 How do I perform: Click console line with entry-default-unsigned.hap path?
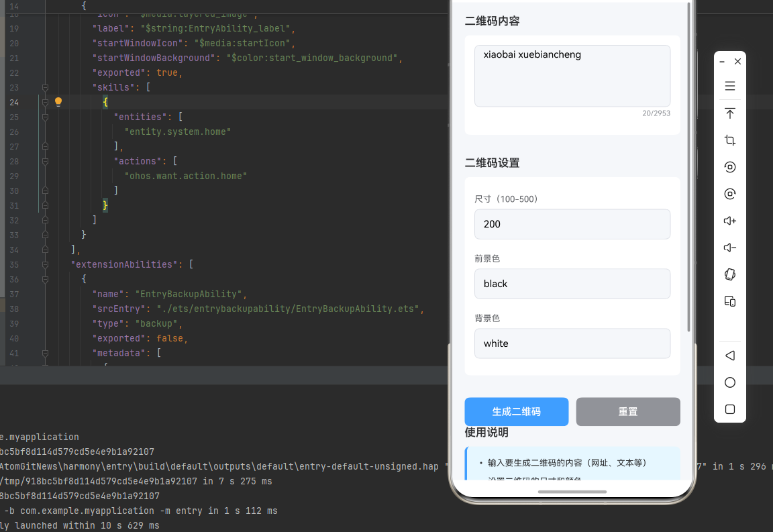219,466
